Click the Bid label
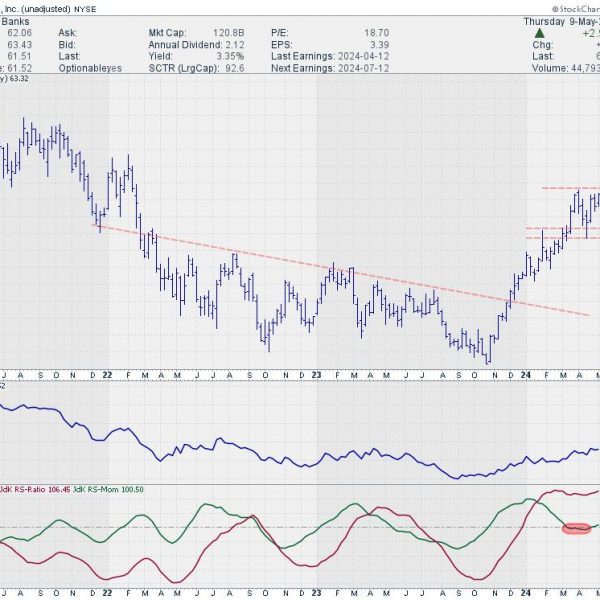600x600 pixels. click(x=67, y=45)
